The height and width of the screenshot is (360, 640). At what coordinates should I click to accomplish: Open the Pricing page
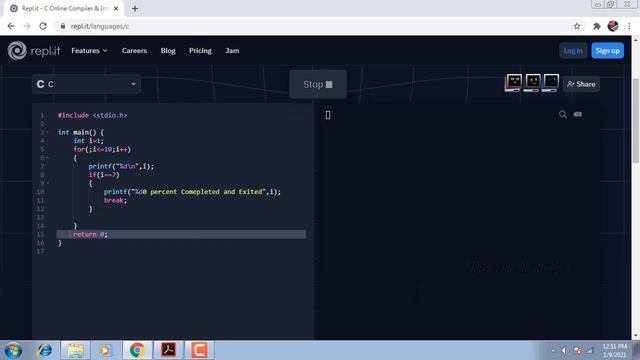200,51
